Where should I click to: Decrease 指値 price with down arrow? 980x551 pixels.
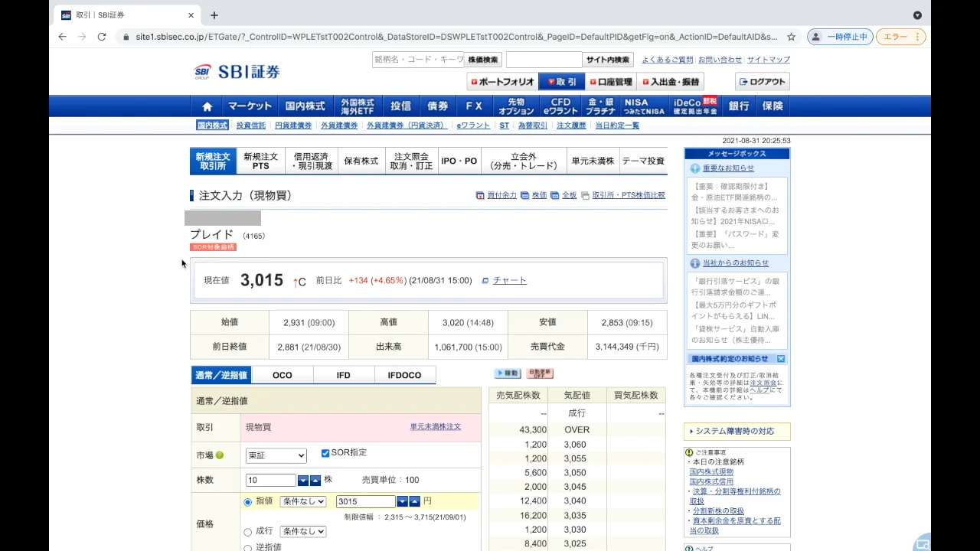point(403,502)
